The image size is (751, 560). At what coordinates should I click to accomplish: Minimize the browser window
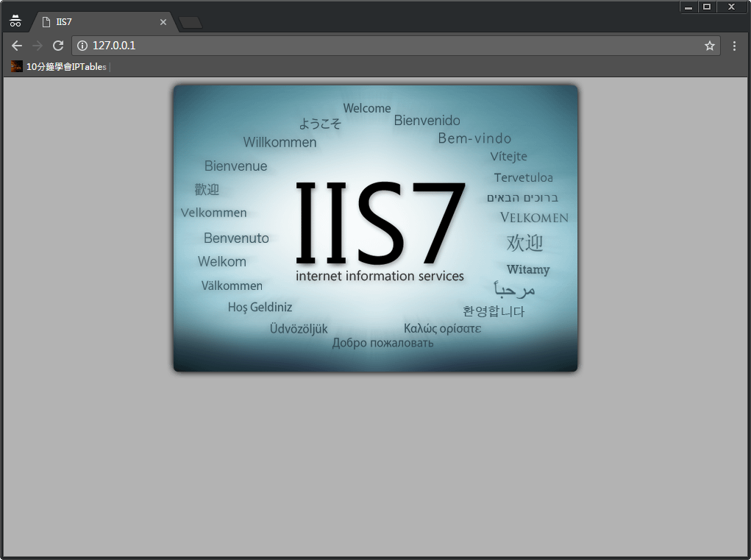pos(688,7)
